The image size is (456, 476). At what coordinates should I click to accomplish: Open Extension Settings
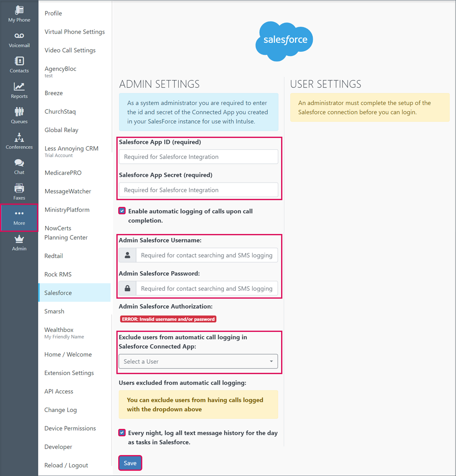point(69,373)
